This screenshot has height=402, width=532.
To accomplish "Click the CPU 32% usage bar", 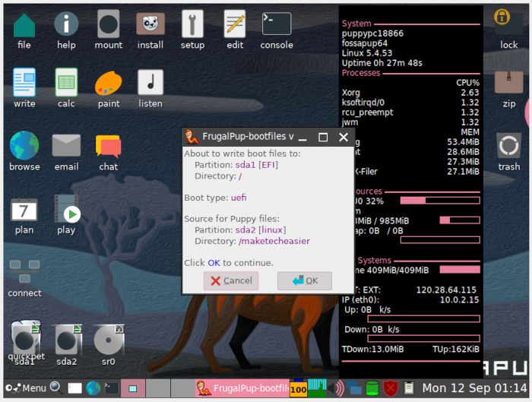I will (440, 201).
